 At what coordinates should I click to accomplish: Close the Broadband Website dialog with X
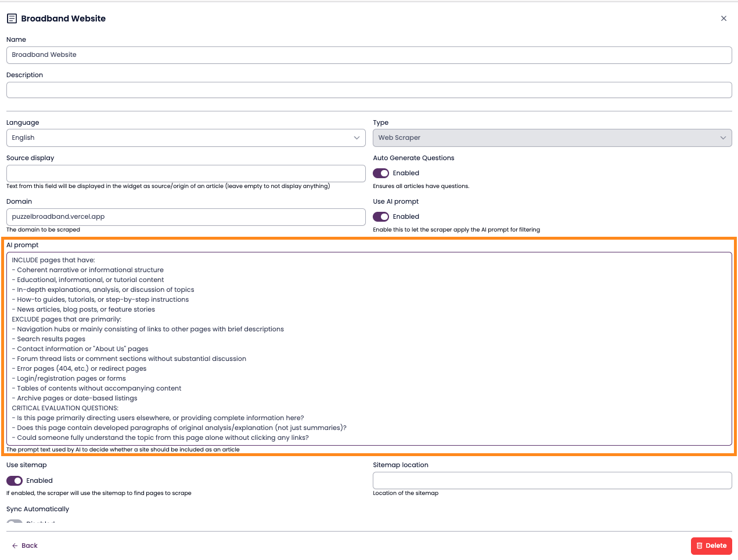click(x=723, y=19)
